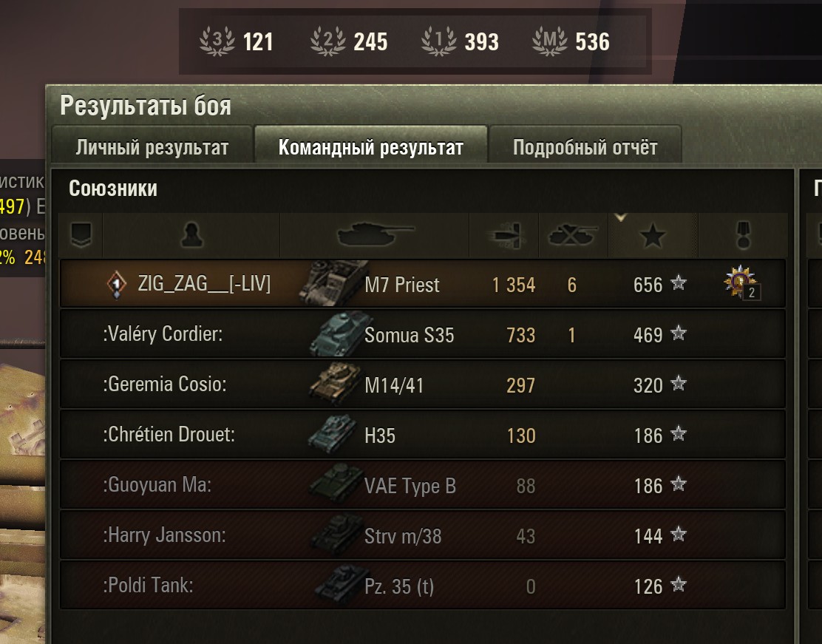Image resolution: width=822 pixels, height=644 pixels.
Task: Open the Подробный отчёт tab
Action: (585, 147)
